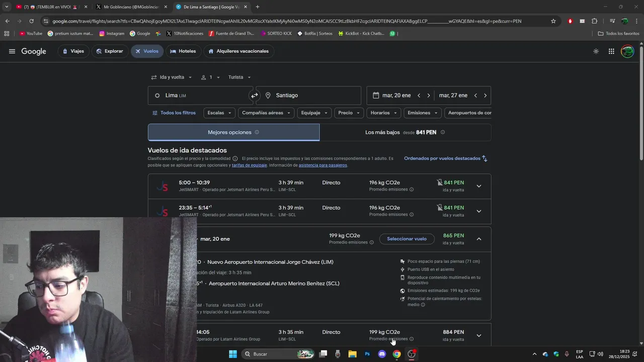
Task: Click the Seleccionar vuelo button
Action: 407,239
